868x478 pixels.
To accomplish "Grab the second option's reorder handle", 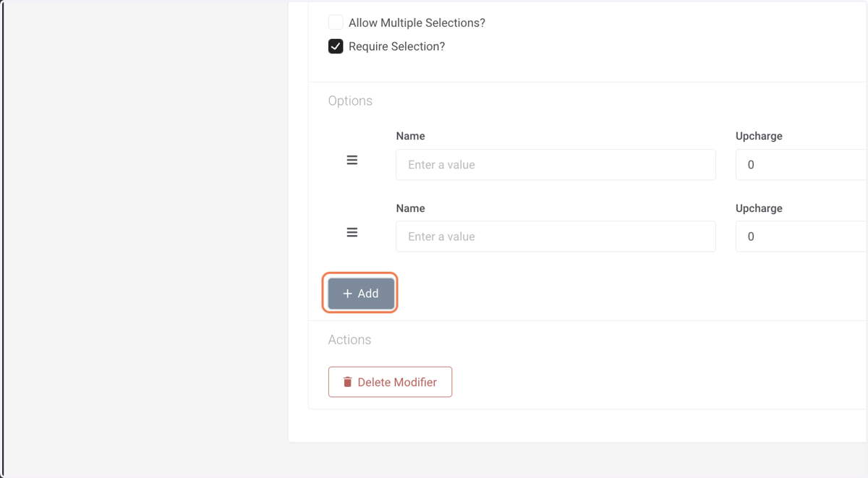I will (x=352, y=232).
